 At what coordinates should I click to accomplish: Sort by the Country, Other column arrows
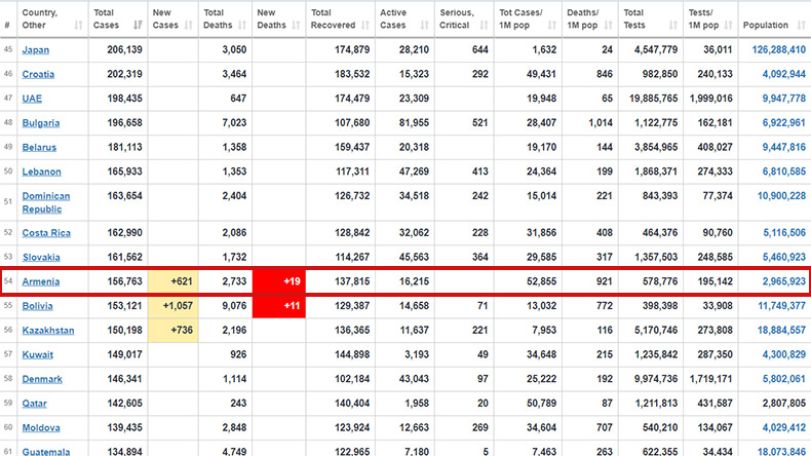[78, 25]
